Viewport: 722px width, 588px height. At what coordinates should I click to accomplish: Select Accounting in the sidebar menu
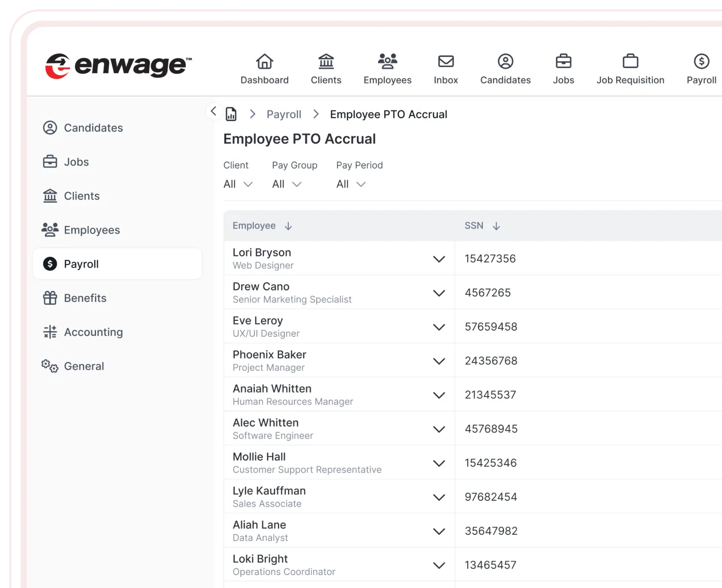(x=93, y=332)
